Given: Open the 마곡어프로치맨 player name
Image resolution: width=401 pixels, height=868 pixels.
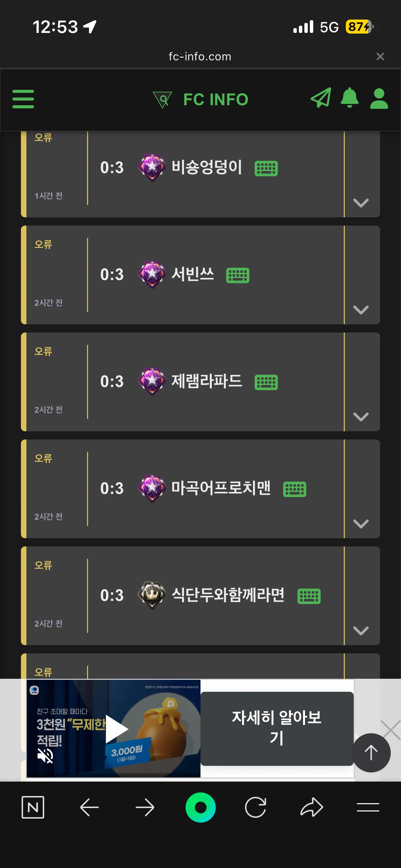Looking at the screenshot, I should [x=221, y=488].
